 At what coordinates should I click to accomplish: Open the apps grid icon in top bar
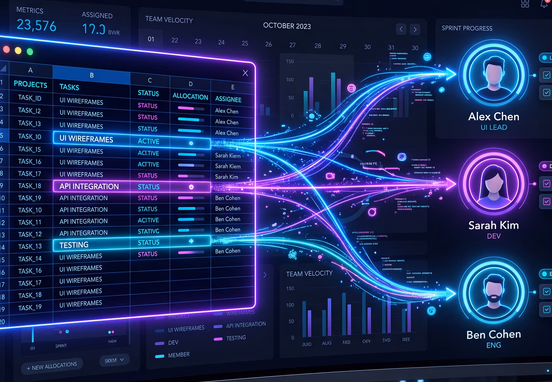click(x=525, y=4)
